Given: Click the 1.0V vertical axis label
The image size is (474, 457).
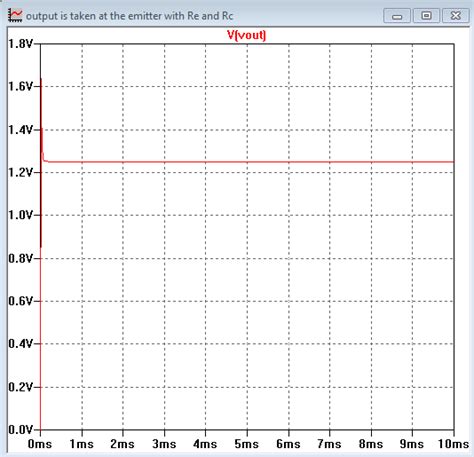Looking at the screenshot, I should click(x=21, y=215).
